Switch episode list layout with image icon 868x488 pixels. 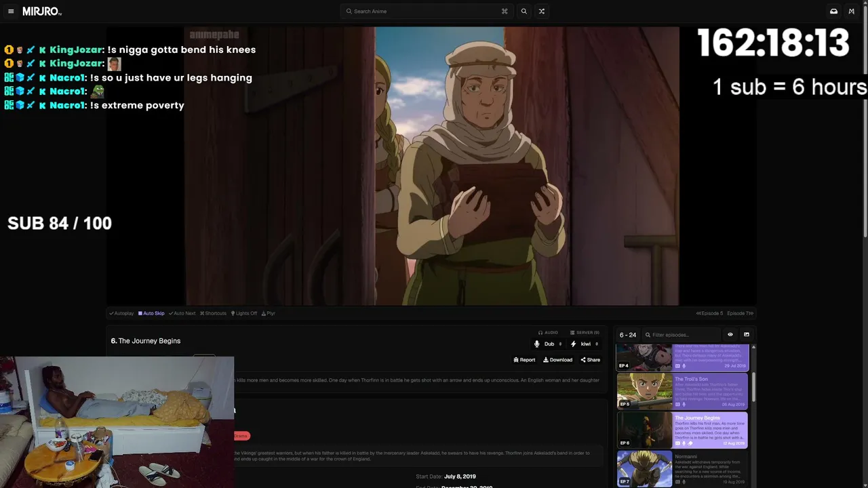(x=747, y=335)
